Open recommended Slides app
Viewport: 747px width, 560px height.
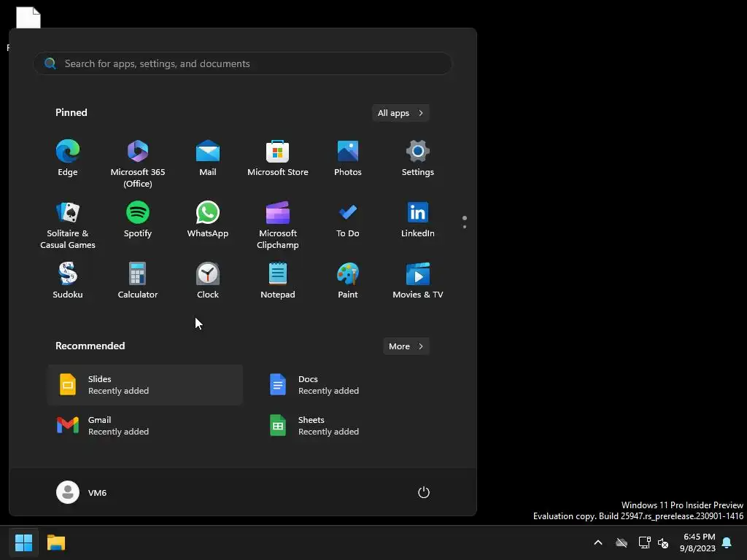[x=145, y=385]
